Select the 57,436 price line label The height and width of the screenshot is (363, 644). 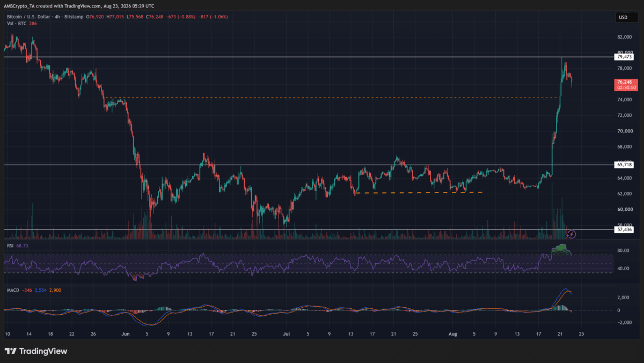[625, 229]
